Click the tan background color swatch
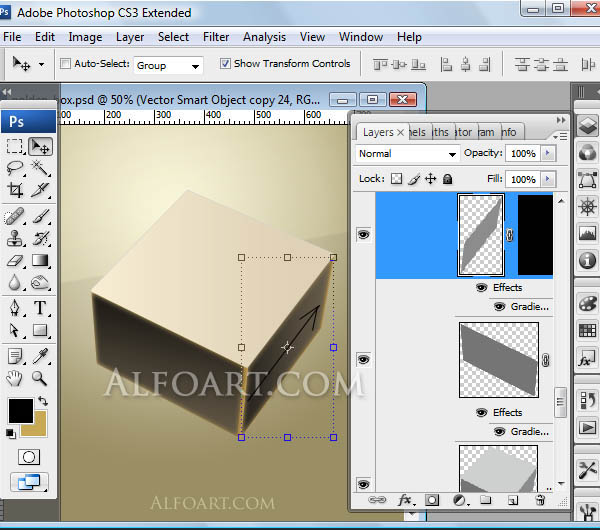The height and width of the screenshot is (530, 600). (x=40, y=428)
